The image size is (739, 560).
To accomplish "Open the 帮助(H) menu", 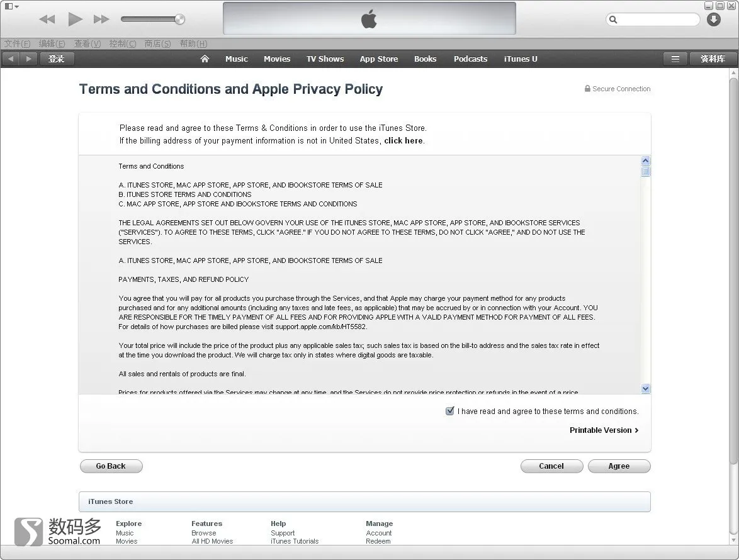I will point(193,44).
